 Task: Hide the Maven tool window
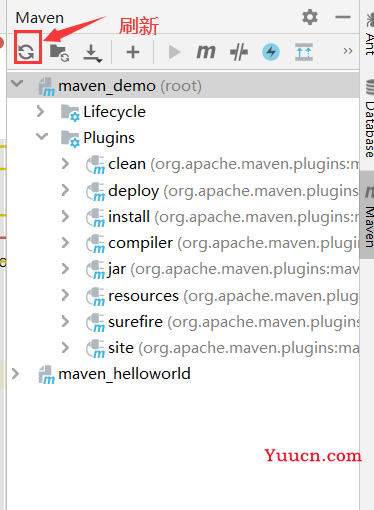pos(343,17)
